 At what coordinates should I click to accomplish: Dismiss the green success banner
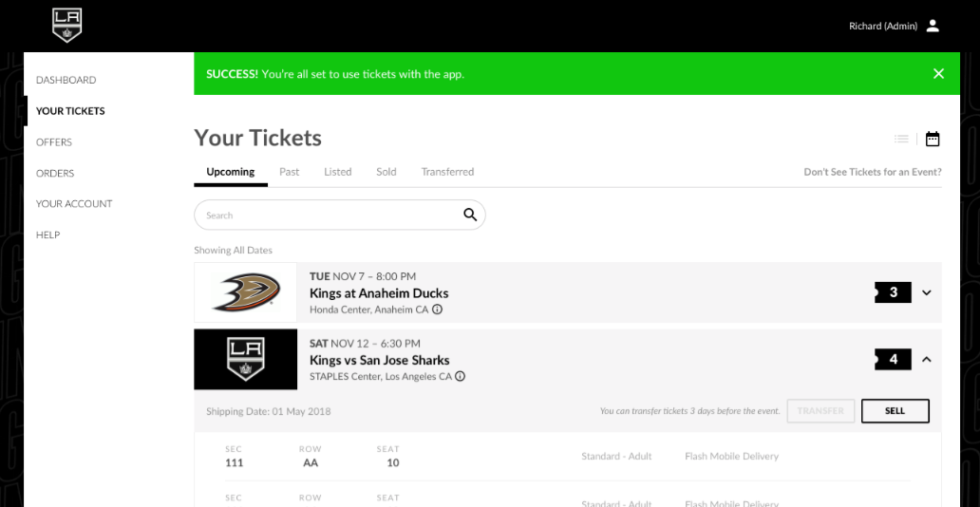(938, 74)
